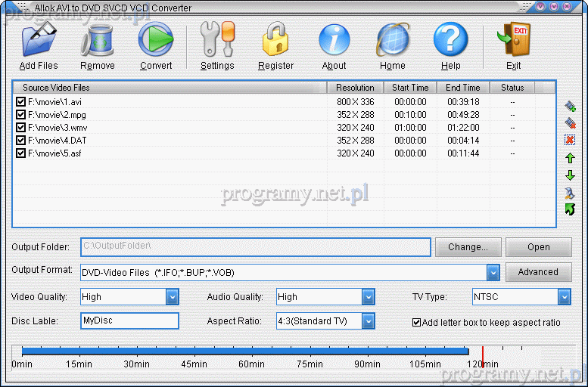Start conversion with the Convert icon
This screenshot has width=588, height=387.
[x=156, y=42]
